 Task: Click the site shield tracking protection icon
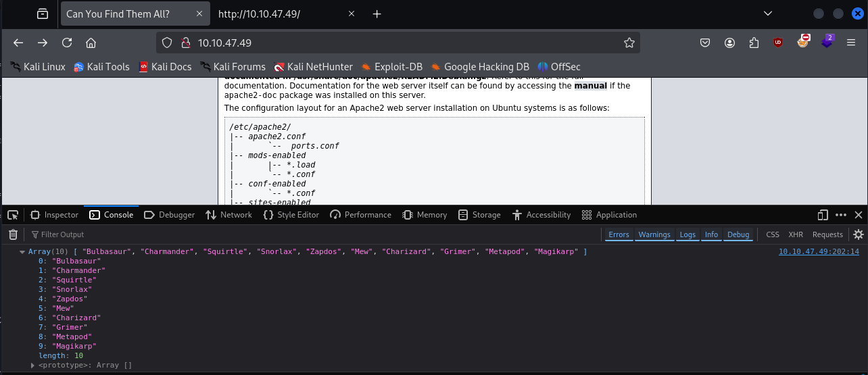point(168,43)
